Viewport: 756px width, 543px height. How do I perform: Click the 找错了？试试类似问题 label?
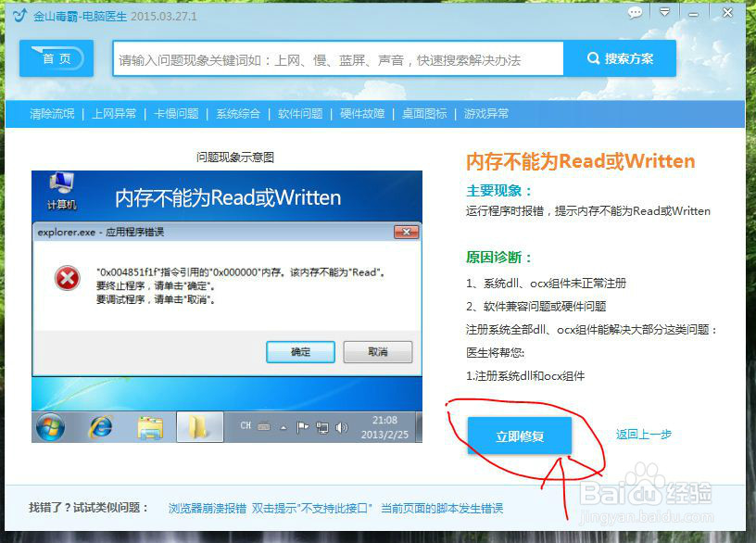tap(88, 507)
